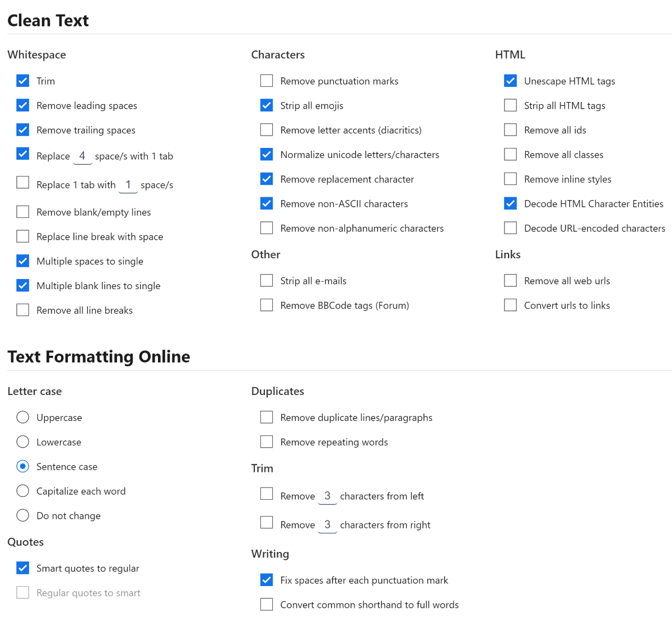Viewport: 672px width, 618px height.
Task: Enable Remove all line breaks
Action: click(23, 310)
